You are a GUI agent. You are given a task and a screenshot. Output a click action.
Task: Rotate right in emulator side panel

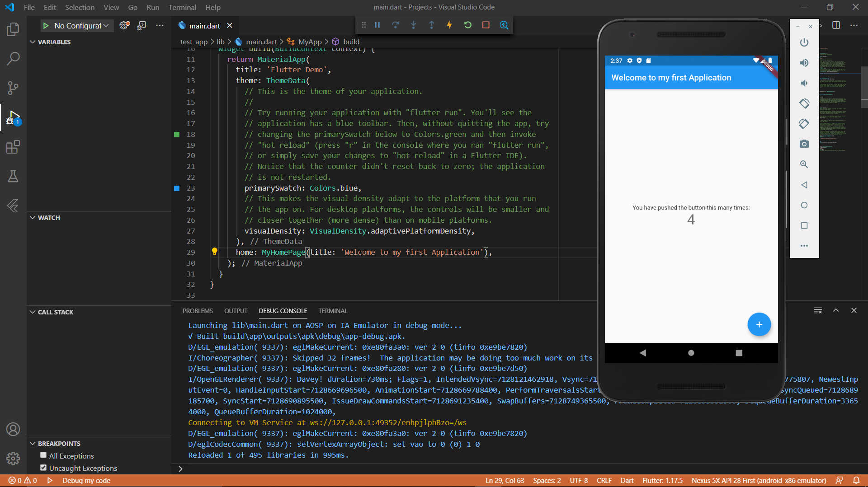click(x=804, y=124)
